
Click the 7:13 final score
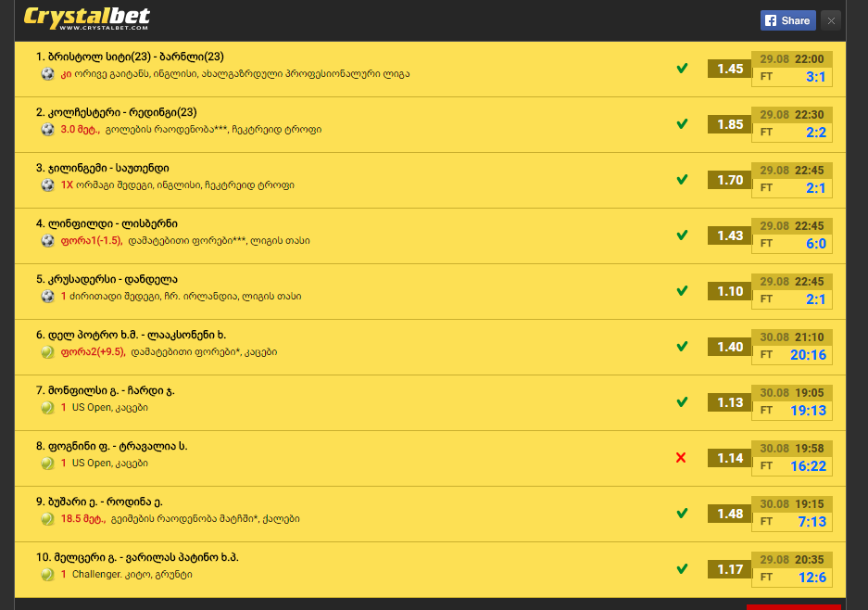tap(812, 522)
